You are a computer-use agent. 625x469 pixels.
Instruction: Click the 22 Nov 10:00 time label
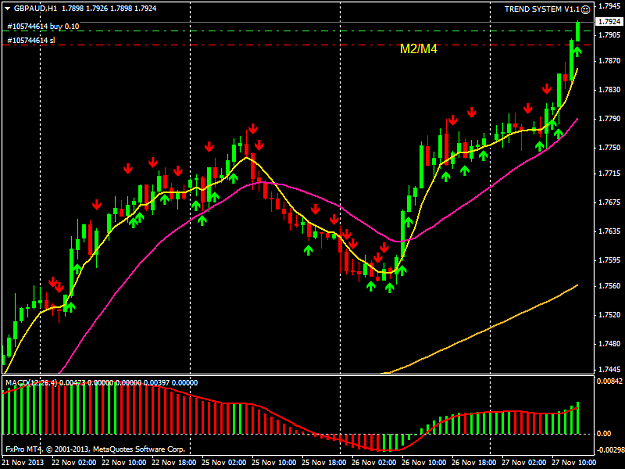click(124, 462)
